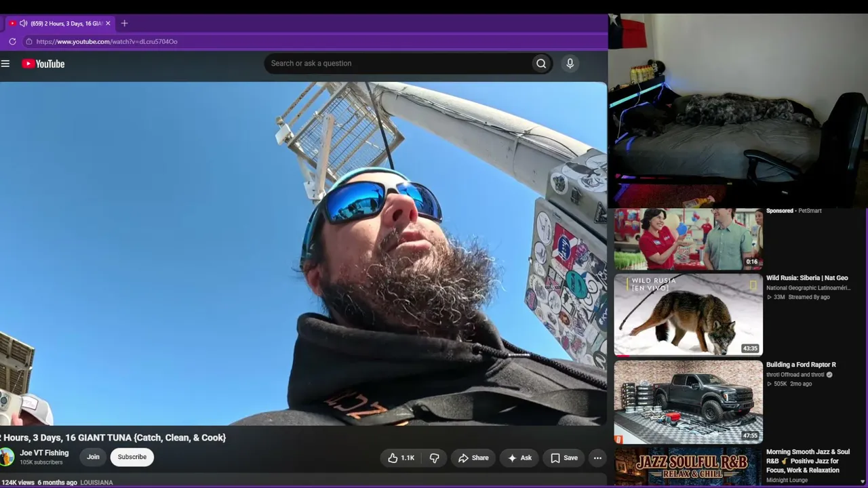Click '505K 2mo ago' text

789,384
